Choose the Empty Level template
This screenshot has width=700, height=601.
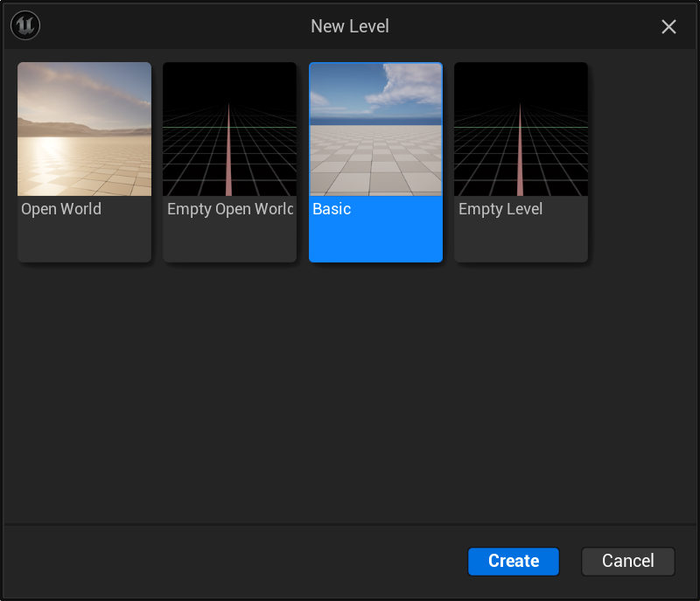coord(521,162)
